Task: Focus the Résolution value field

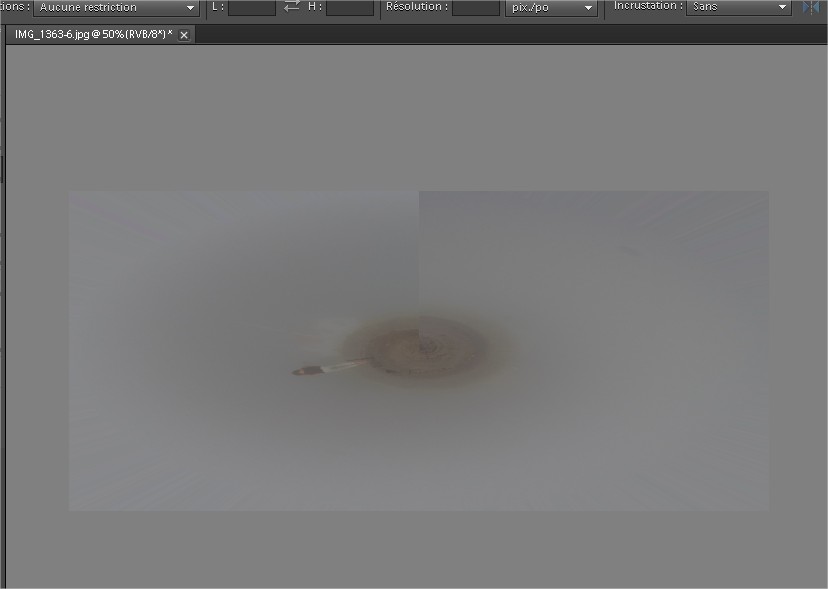Action: (x=475, y=8)
